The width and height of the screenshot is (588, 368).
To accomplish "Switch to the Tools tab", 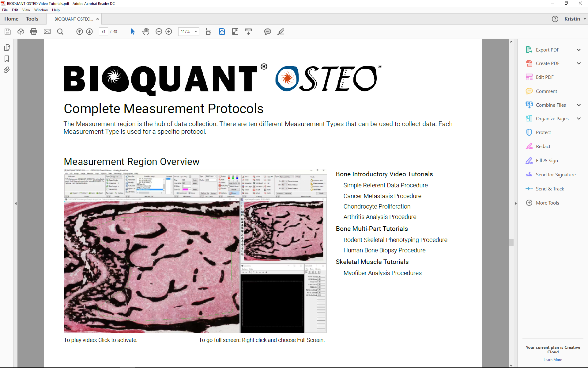I will tap(32, 19).
